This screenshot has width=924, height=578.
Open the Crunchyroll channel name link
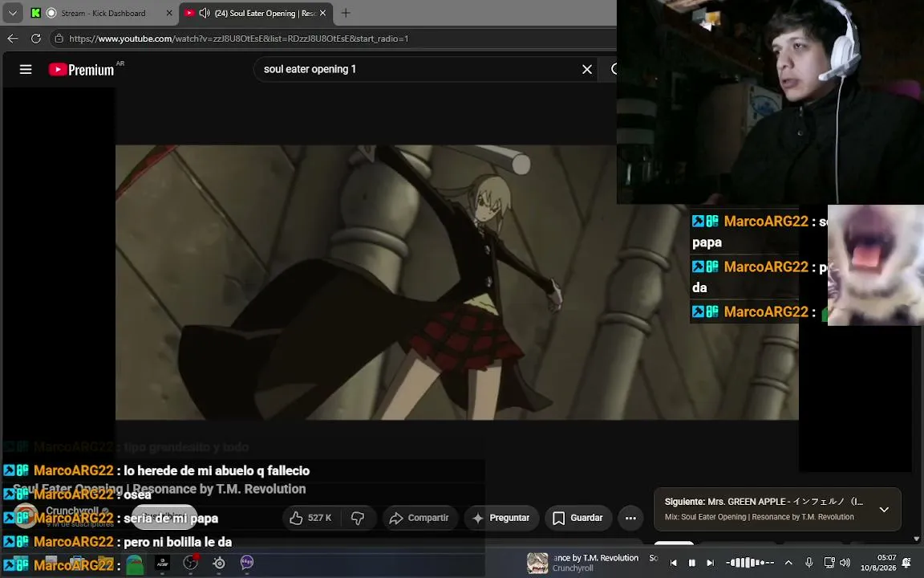coord(72,511)
